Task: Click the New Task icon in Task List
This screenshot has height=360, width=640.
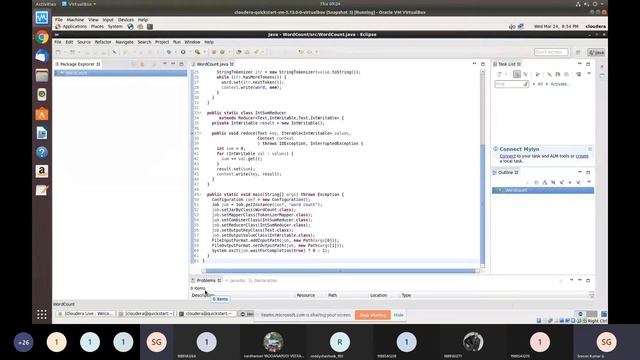Action: click(x=499, y=74)
